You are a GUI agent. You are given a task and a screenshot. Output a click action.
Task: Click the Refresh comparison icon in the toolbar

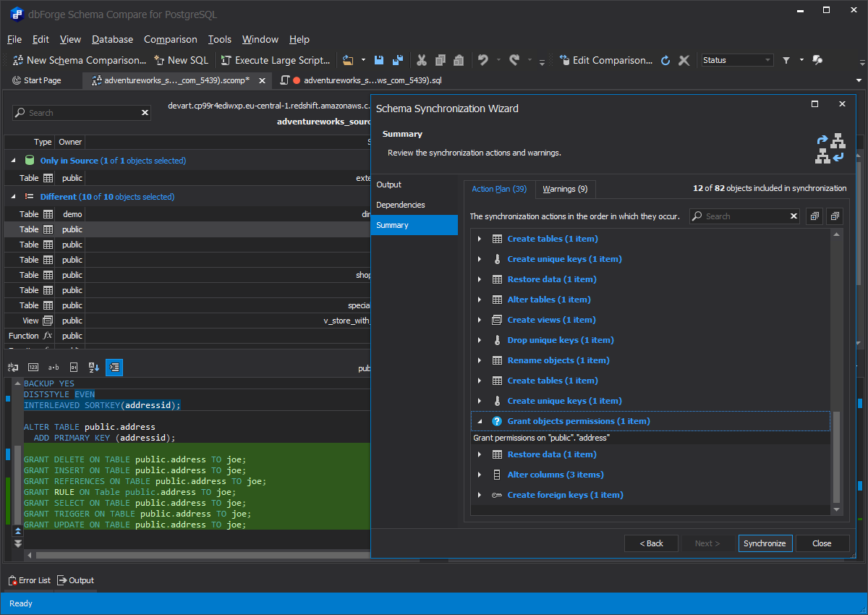666,60
